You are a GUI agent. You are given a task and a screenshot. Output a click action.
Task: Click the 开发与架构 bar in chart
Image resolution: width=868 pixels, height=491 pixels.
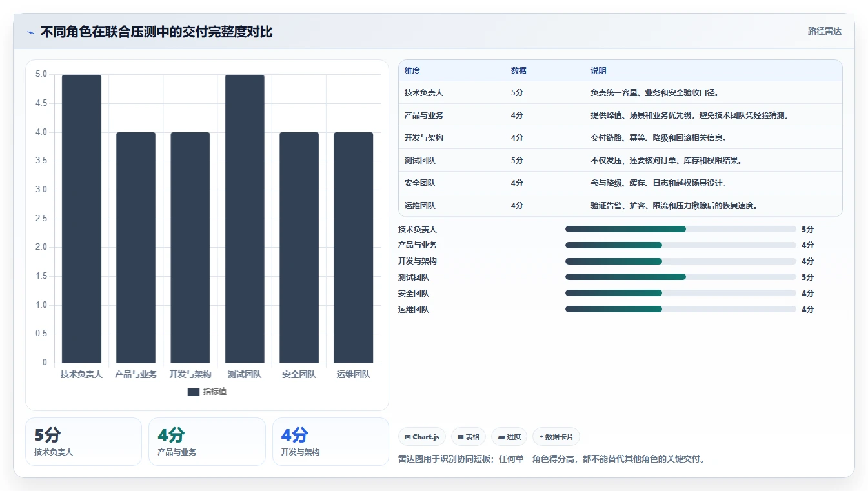pos(190,248)
